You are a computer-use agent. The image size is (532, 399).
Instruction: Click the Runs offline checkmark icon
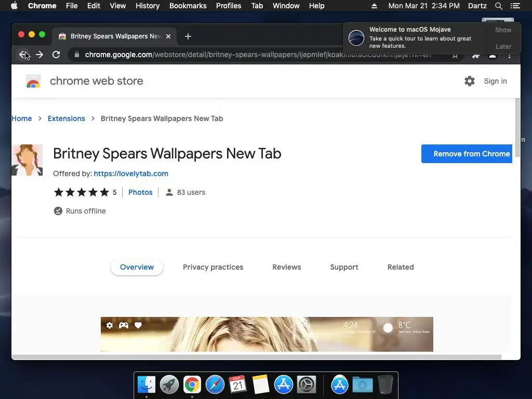pyautogui.click(x=58, y=211)
